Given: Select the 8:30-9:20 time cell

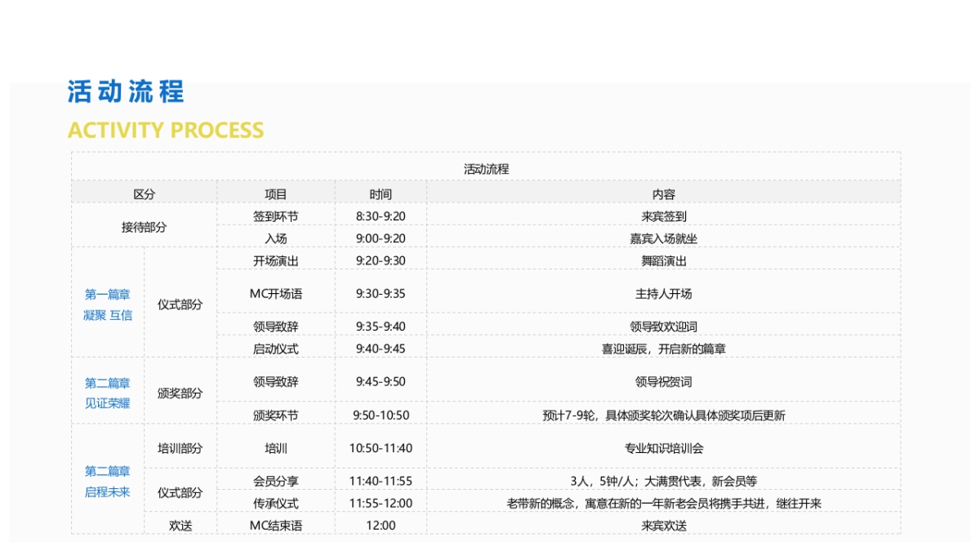Looking at the screenshot, I should click(381, 215).
